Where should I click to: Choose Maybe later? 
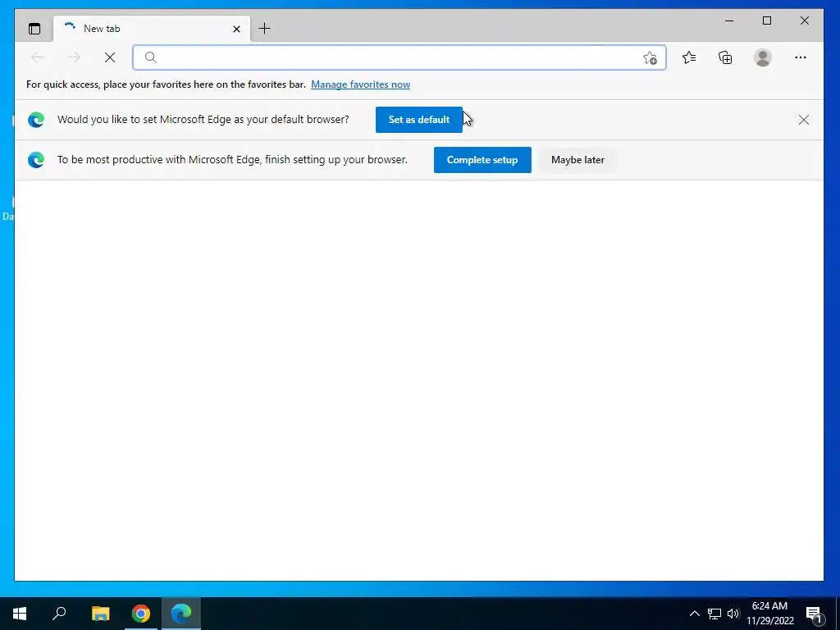(577, 160)
